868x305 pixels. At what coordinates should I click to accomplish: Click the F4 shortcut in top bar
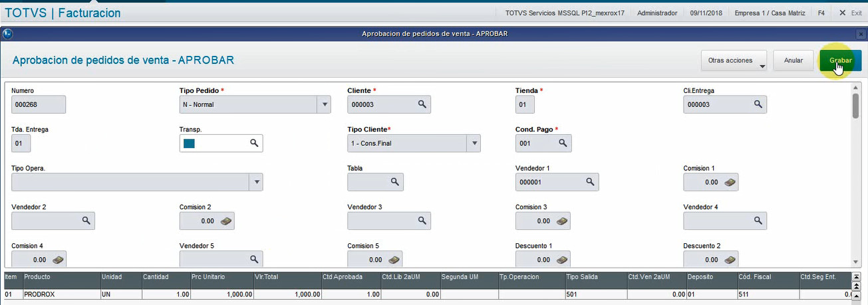(821, 13)
